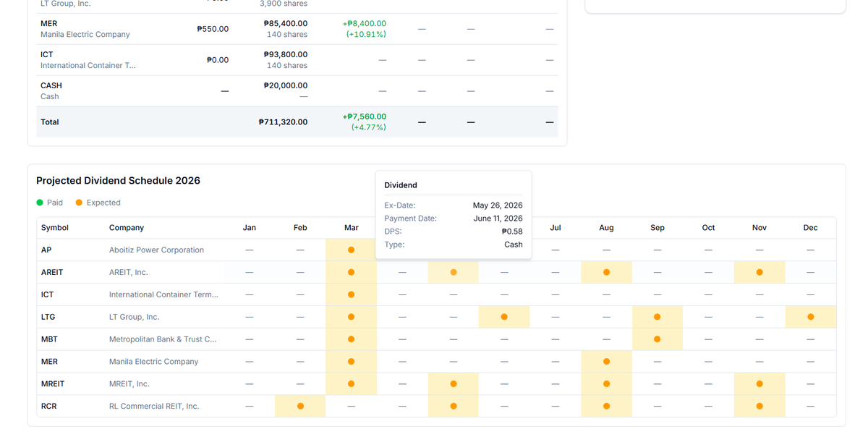
Task: Click the Aug month column header
Action: coord(606,227)
